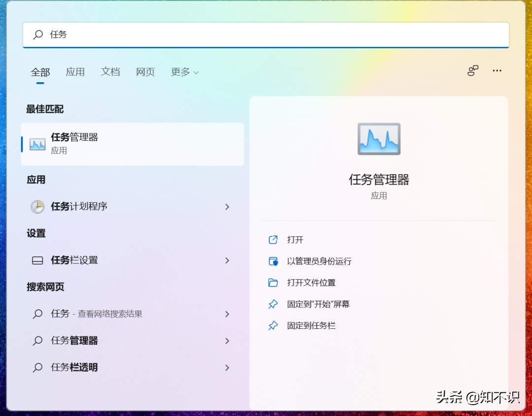
Task: Select the 任务栏透明 web search suggestion
Action: 73,367
